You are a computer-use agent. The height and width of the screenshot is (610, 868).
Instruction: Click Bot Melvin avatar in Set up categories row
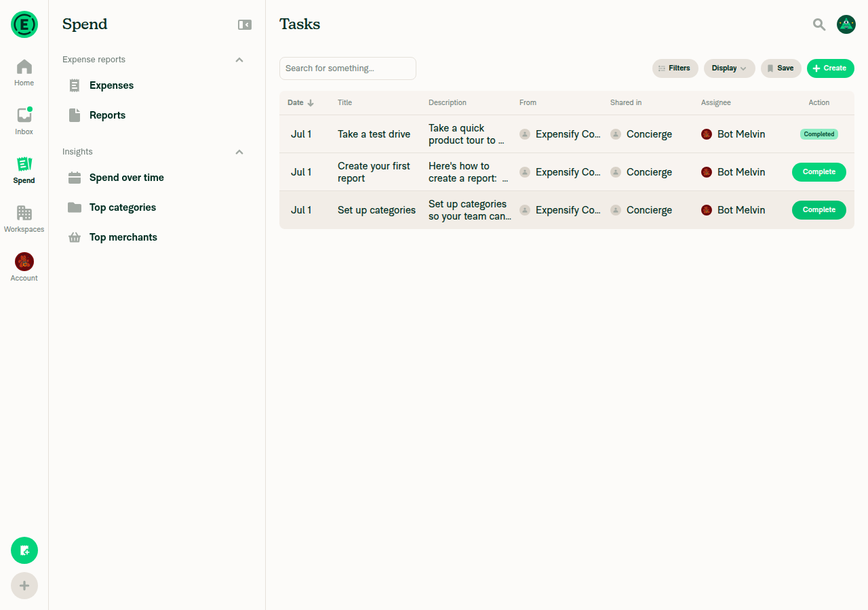coord(707,210)
